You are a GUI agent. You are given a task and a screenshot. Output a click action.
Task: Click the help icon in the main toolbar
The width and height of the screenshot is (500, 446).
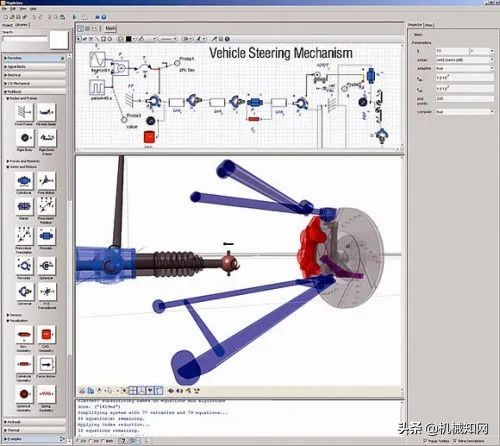tap(104, 17)
